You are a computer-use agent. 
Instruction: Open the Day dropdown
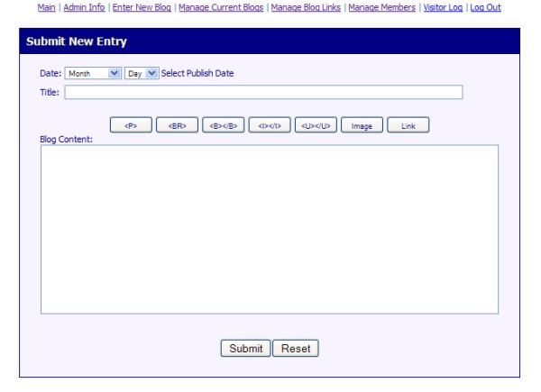tap(142, 74)
